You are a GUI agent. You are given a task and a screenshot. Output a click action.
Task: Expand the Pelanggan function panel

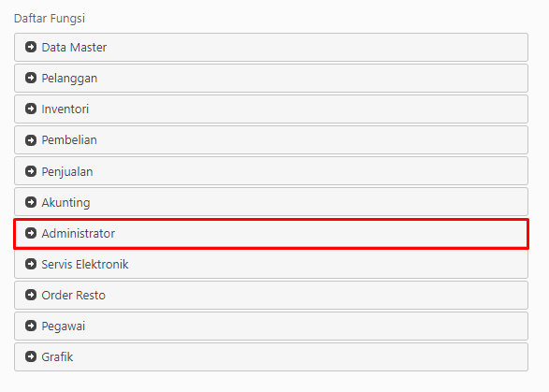pos(271,79)
